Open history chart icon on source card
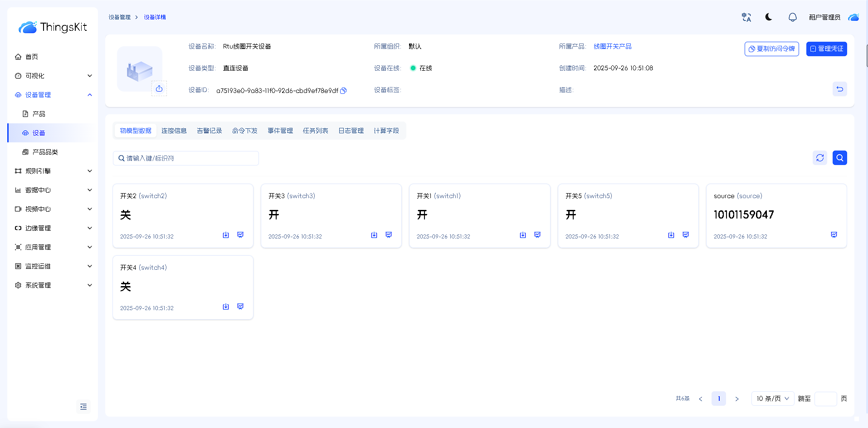The image size is (868, 428). [x=834, y=235]
